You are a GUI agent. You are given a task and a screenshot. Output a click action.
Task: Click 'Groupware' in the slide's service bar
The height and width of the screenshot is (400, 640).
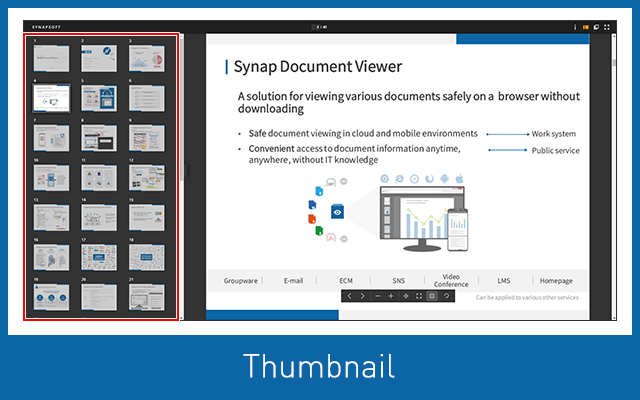pos(240,281)
